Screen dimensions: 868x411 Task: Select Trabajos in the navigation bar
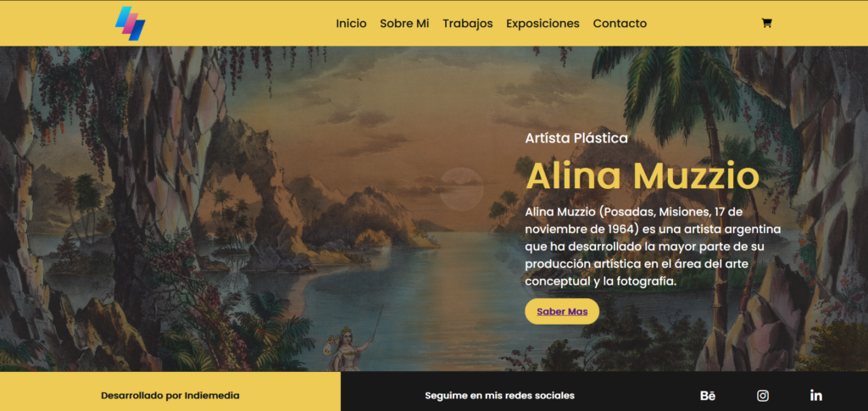coord(468,23)
